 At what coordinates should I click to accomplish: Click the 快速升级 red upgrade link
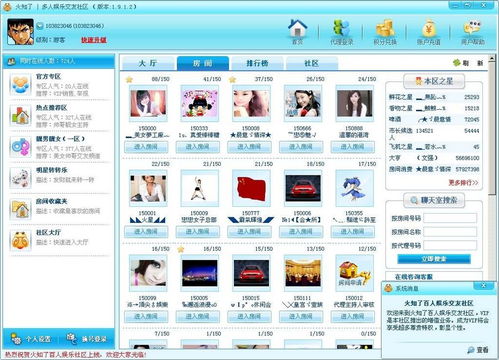(94, 40)
